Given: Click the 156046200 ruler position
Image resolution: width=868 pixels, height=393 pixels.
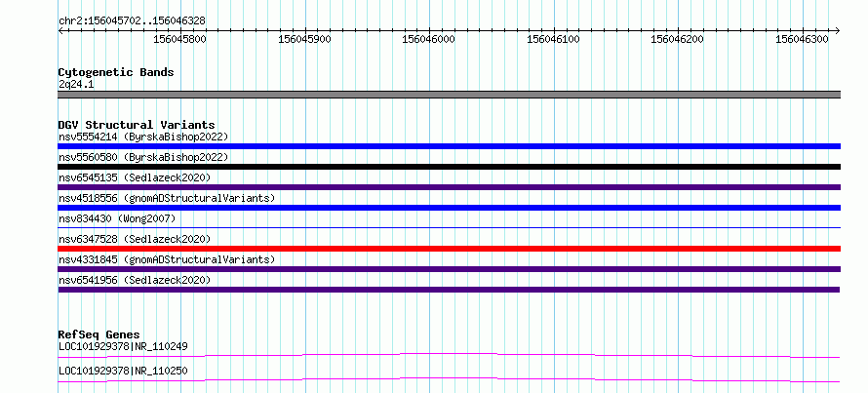Looking at the screenshot, I should coord(678,39).
